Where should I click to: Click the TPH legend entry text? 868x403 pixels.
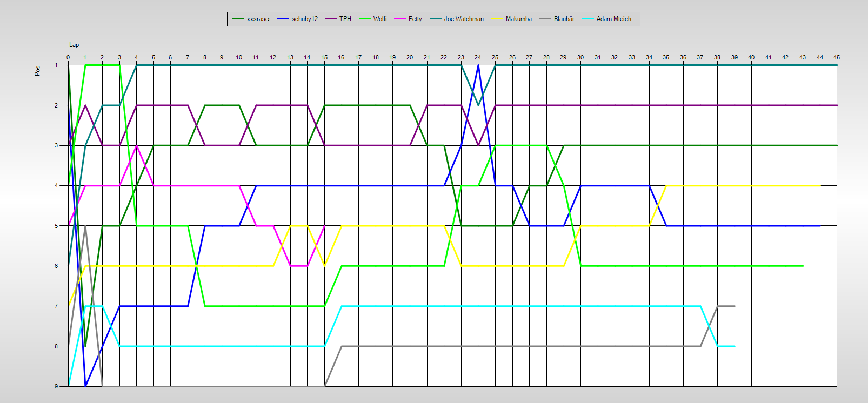click(x=345, y=19)
